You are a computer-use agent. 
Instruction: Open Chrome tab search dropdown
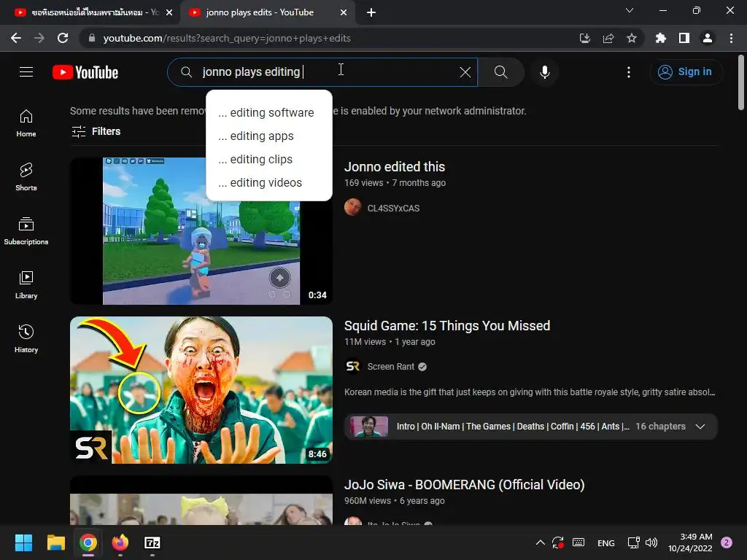tap(630, 10)
